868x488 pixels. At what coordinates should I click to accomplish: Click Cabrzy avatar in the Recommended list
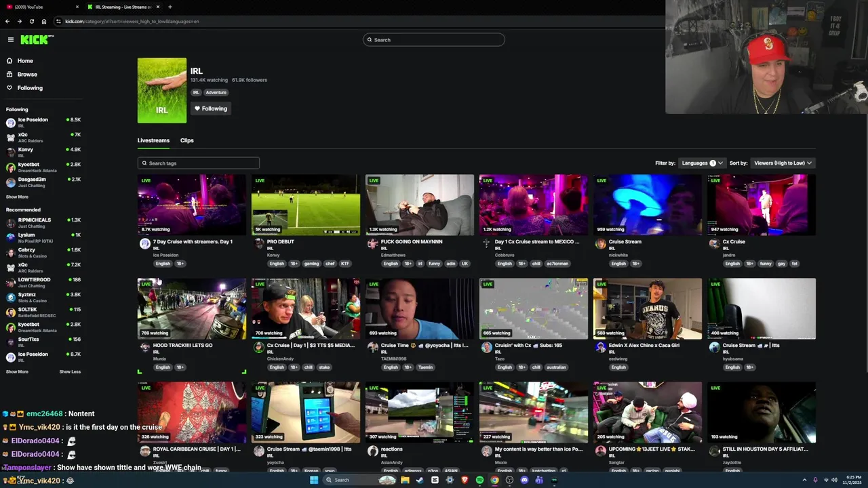coord(11,253)
